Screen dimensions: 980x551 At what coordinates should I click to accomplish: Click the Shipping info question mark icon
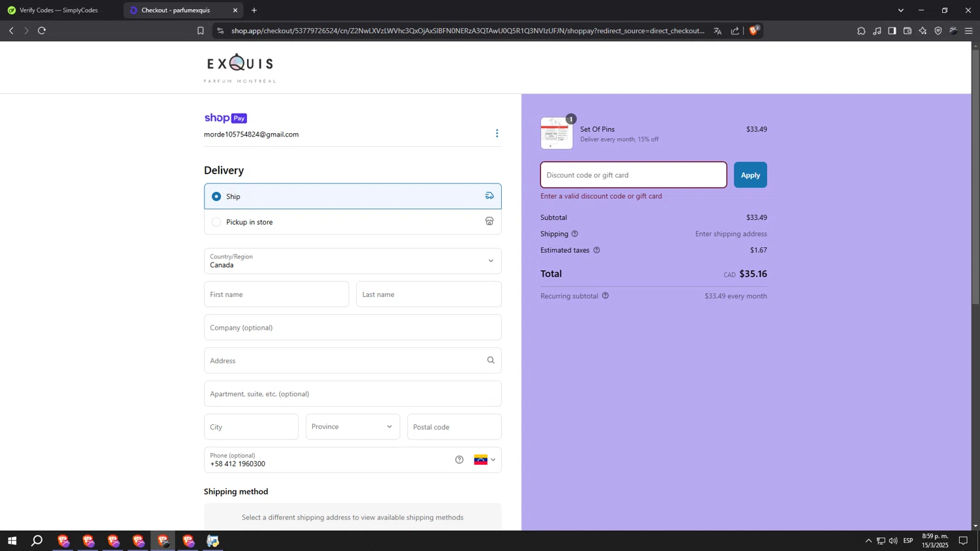pos(575,234)
